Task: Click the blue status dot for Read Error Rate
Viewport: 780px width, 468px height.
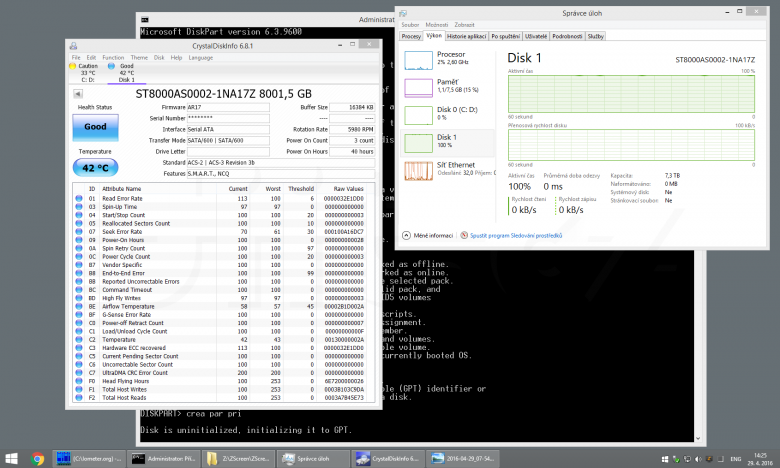Action: 79,198
